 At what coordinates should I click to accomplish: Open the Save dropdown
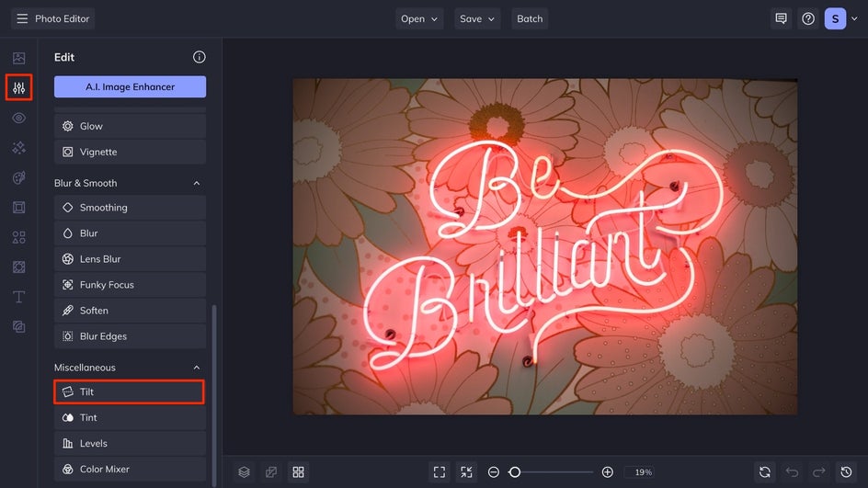477,18
